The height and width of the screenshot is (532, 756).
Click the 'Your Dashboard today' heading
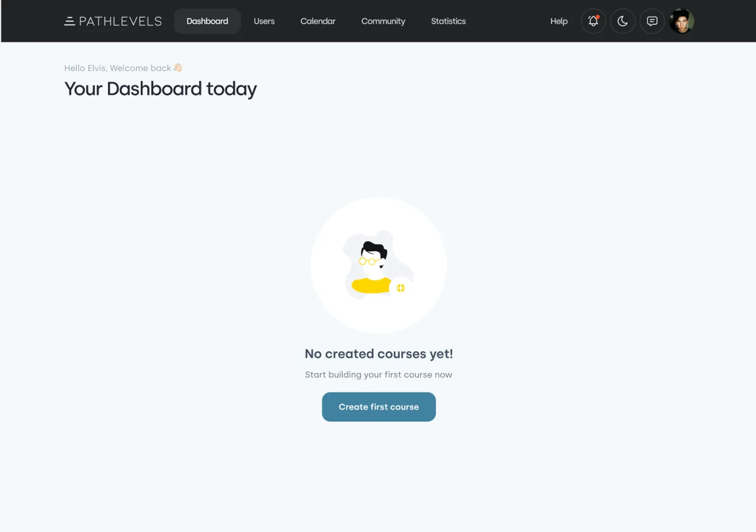[160, 89]
